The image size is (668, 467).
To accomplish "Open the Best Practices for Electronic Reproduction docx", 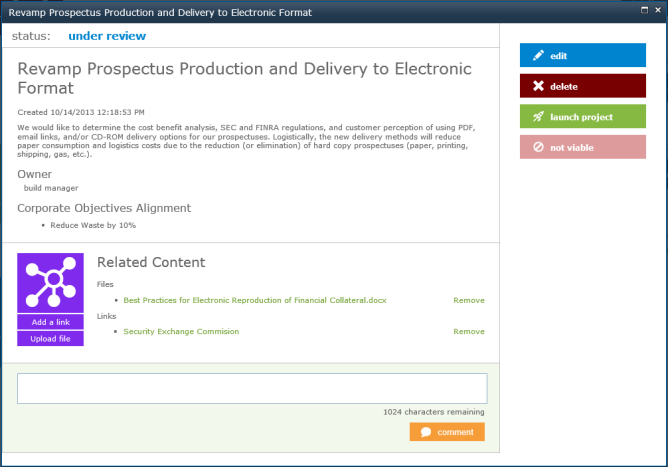I will pyautogui.click(x=254, y=300).
